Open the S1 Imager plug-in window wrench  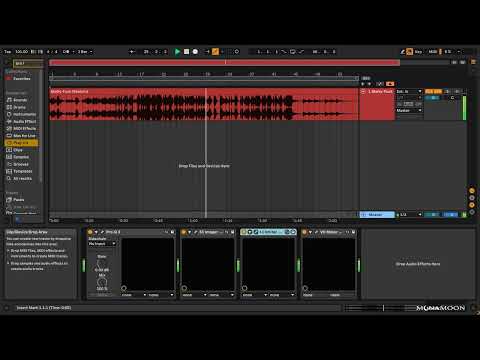tap(196, 232)
